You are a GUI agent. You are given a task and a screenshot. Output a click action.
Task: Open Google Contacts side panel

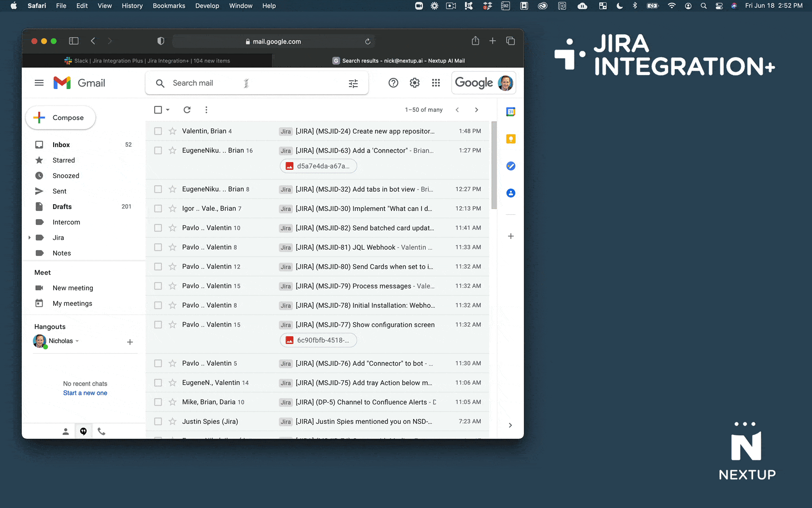coord(511,193)
